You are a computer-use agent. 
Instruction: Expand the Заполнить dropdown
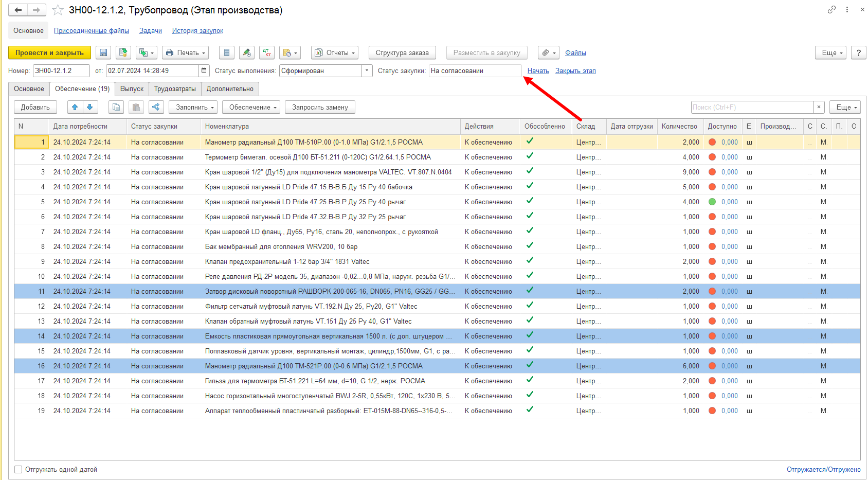coord(193,107)
